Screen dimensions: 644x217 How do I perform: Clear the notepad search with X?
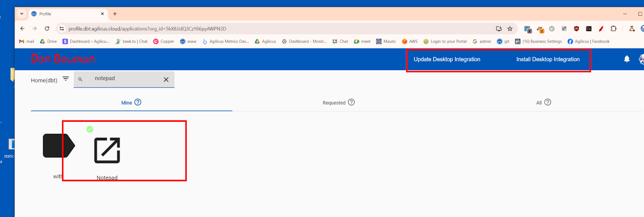coord(166,79)
